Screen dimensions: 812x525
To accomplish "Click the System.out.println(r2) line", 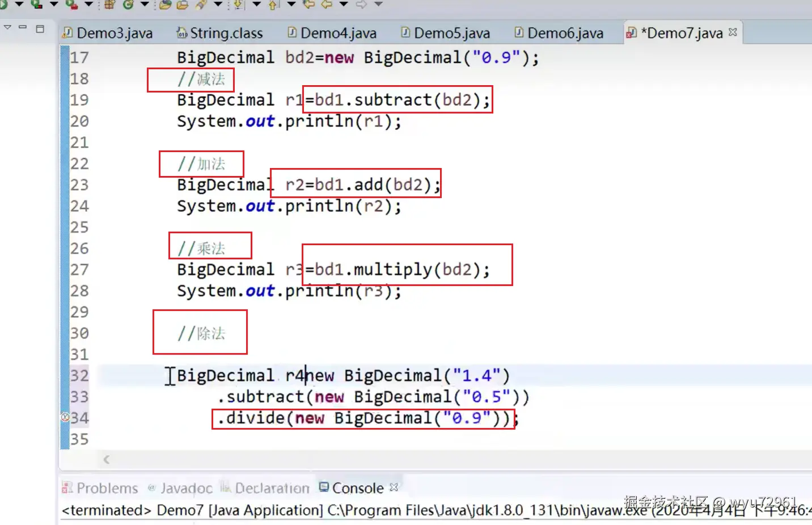I will (289, 206).
